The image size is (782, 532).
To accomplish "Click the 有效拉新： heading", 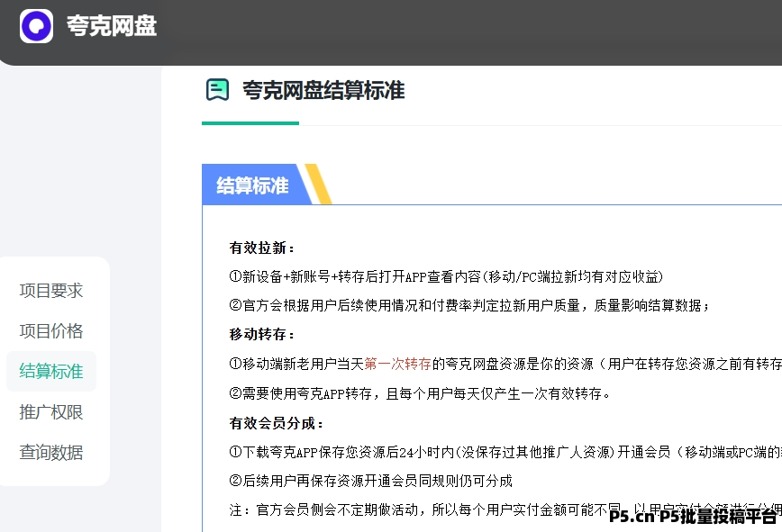I will point(262,248).
